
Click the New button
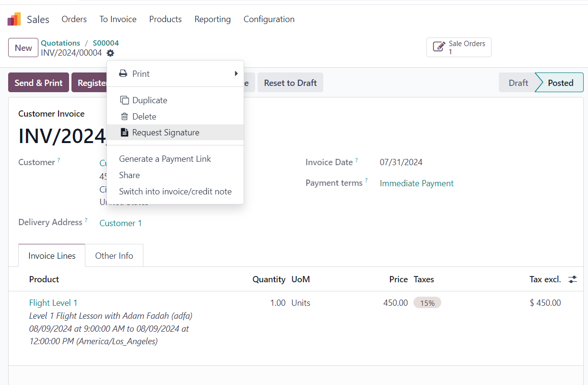coord(23,48)
